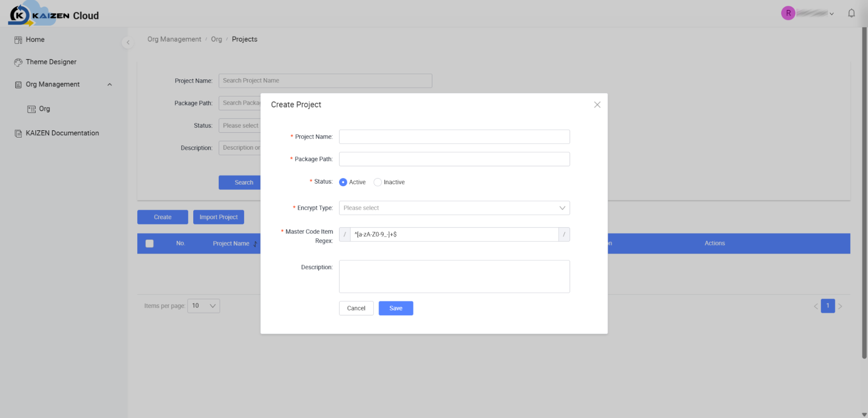The image size is (868, 418).
Task: Click the KAIZEN Cloud logo
Action: [54, 14]
